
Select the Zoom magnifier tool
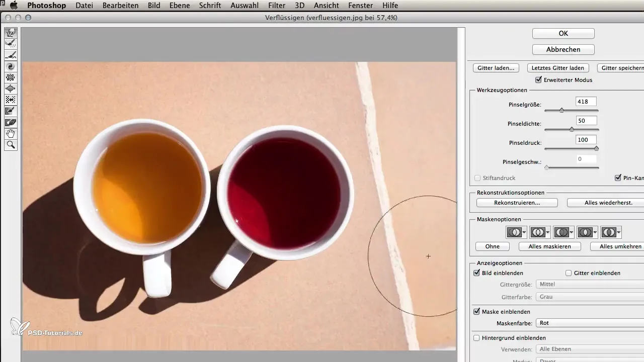coord(11,145)
